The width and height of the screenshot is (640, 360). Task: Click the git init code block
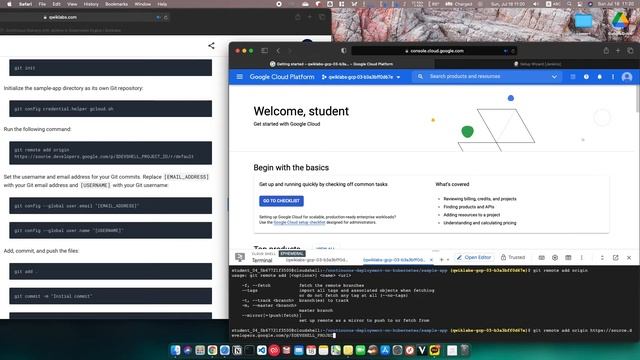(x=111, y=68)
